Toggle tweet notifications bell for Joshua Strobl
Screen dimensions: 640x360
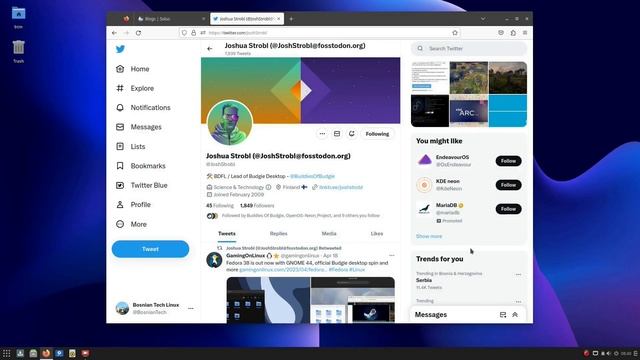pos(351,134)
